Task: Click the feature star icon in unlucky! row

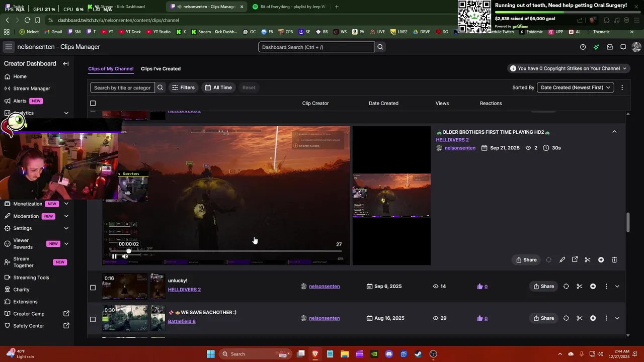Action: click(x=593, y=287)
